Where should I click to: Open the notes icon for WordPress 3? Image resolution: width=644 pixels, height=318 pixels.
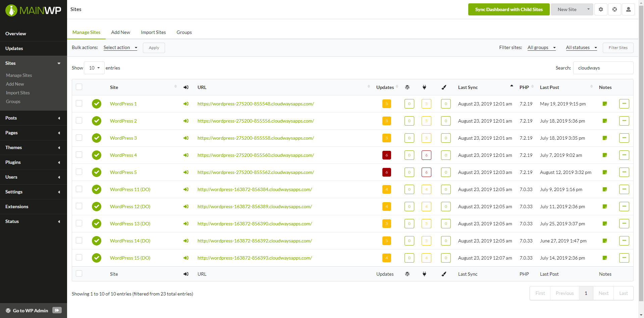pyautogui.click(x=605, y=138)
